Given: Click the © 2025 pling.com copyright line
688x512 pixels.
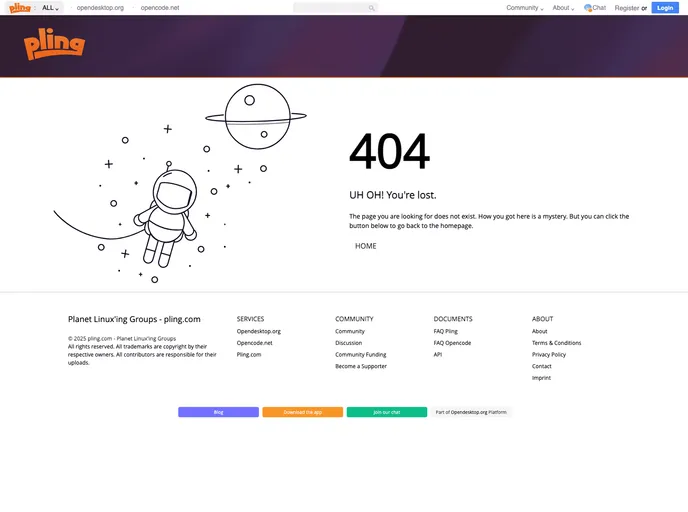Looking at the screenshot, I should [122, 339].
